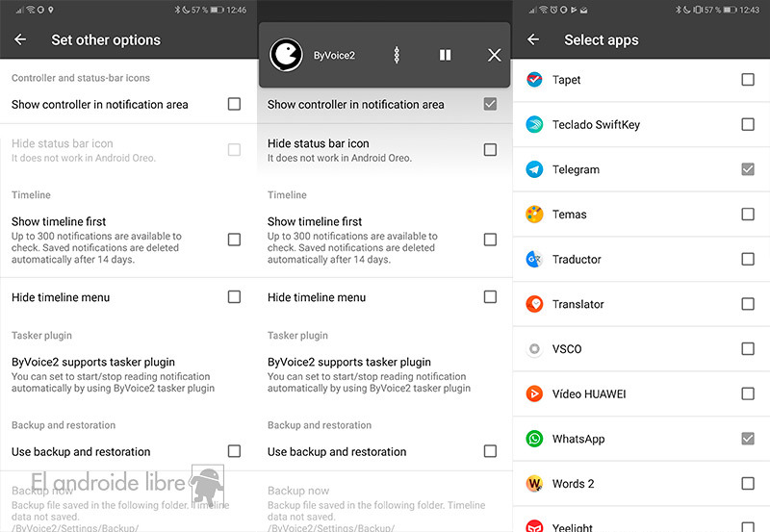The width and height of the screenshot is (770, 532).
Task: Tap the Set other options title
Action: tap(106, 39)
